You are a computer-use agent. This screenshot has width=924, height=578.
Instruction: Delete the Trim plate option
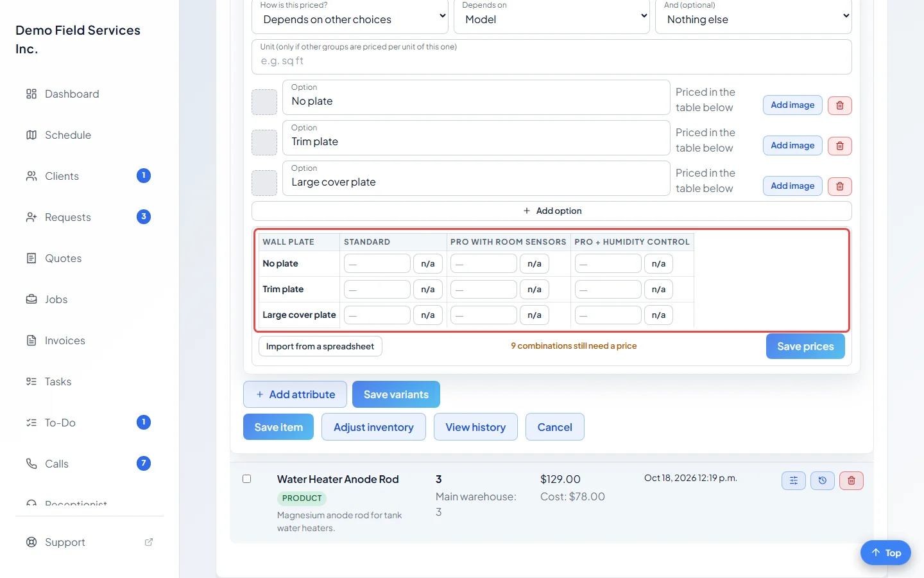tap(839, 146)
